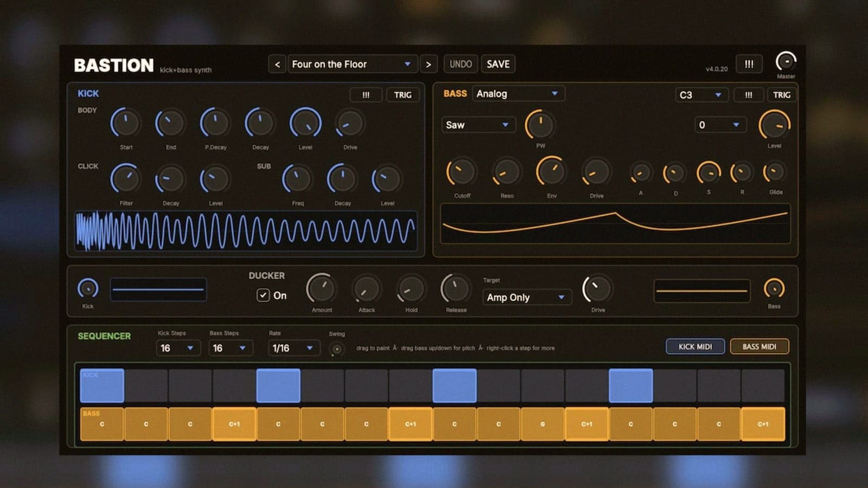Toggle kick sequencer step 9

pyautogui.click(x=455, y=386)
